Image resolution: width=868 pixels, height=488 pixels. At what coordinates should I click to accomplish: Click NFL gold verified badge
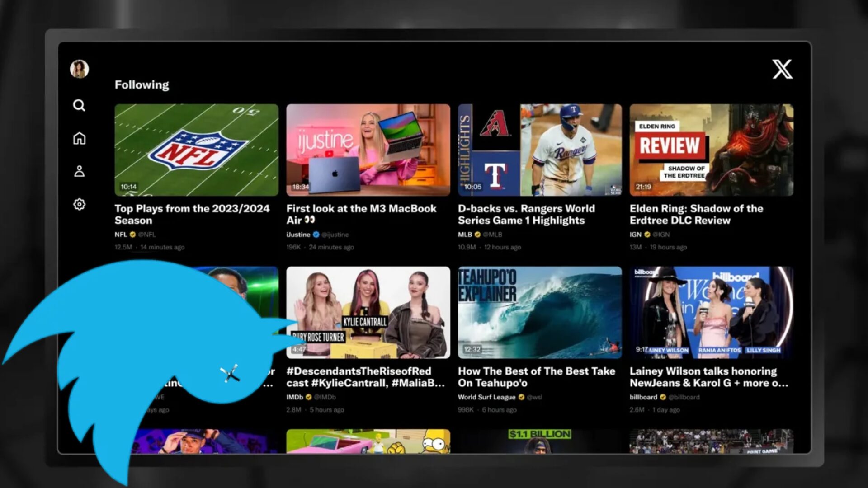[x=132, y=235]
